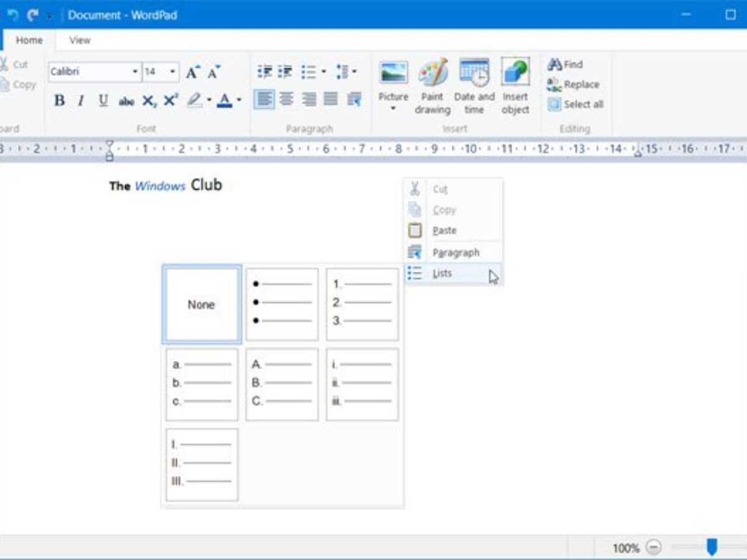Image resolution: width=747 pixels, height=560 pixels.
Task: Toggle Subscript formatting
Action: (149, 101)
